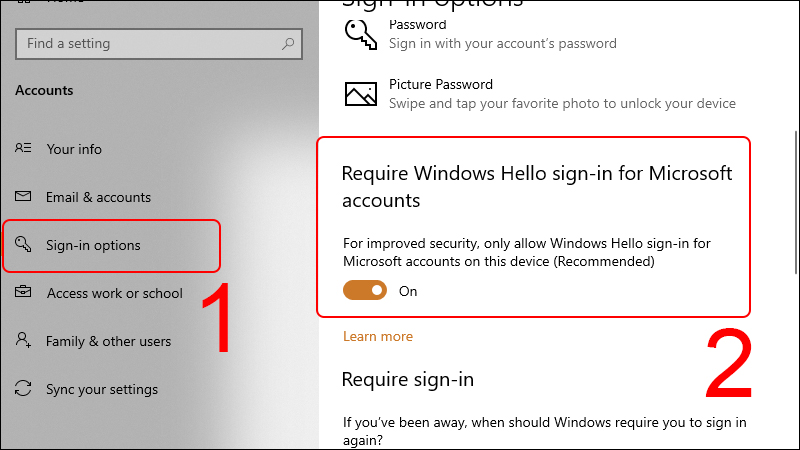Screen dimensions: 800x450
Task: Click the Password key icon
Action: (360, 33)
